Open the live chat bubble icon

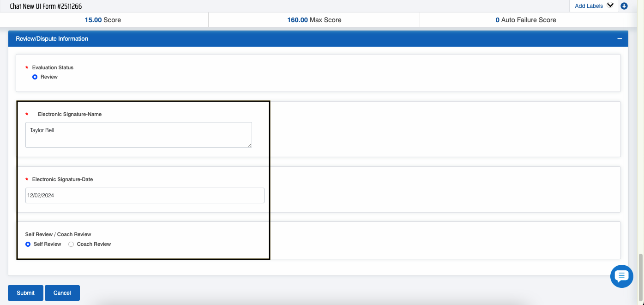[621, 276]
